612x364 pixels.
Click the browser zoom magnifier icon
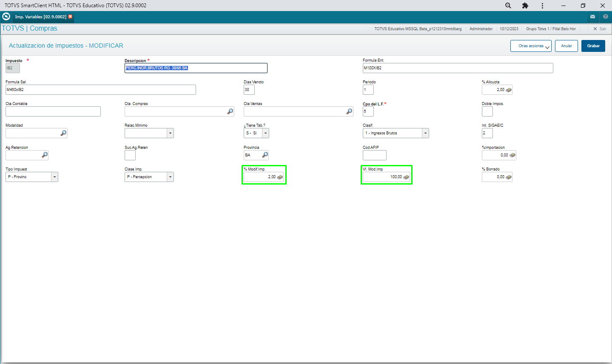click(x=508, y=6)
